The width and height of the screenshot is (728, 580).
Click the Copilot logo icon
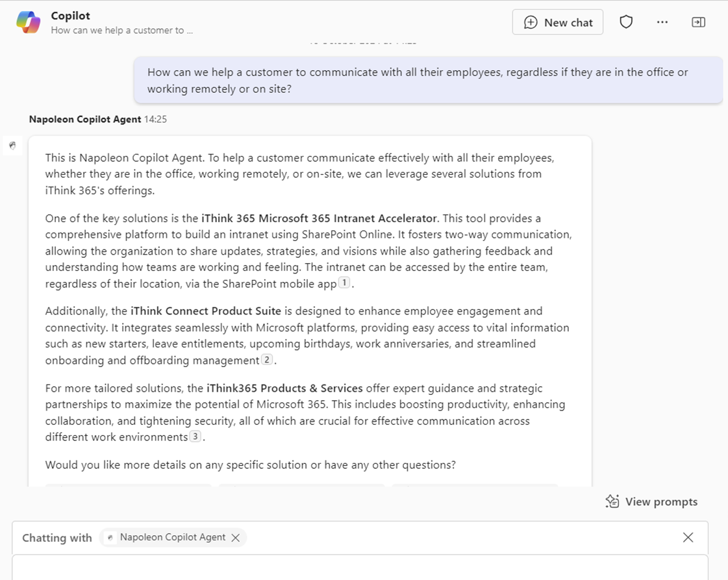28,22
